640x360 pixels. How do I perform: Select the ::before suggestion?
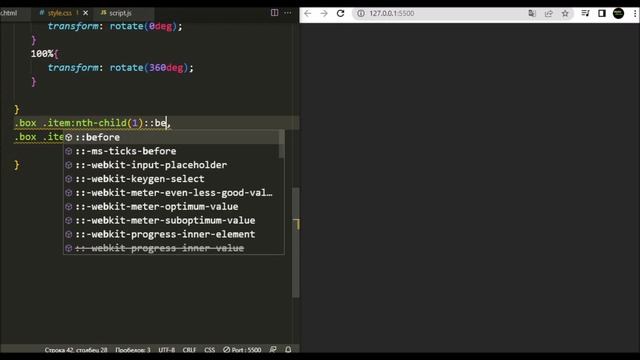[171, 137]
